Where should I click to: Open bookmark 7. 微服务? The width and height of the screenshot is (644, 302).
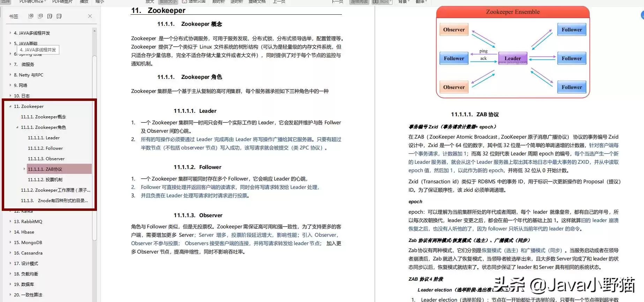[x=24, y=64]
